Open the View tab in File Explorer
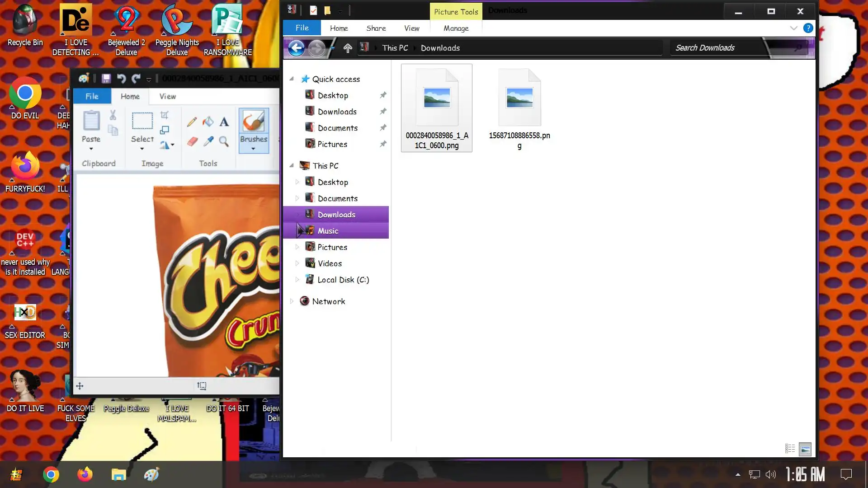Viewport: 868px width, 488px height. pyautogui.click(x=411, y=28)
